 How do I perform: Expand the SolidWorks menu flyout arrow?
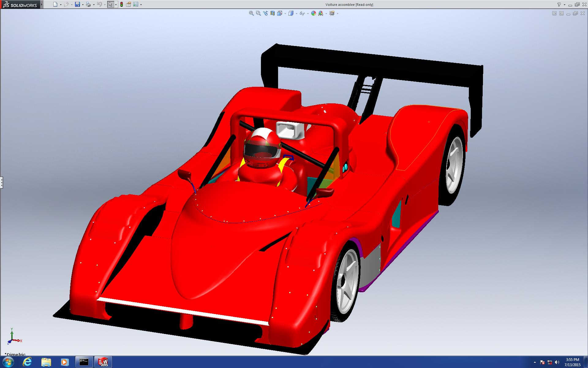(x=42, y=4)
